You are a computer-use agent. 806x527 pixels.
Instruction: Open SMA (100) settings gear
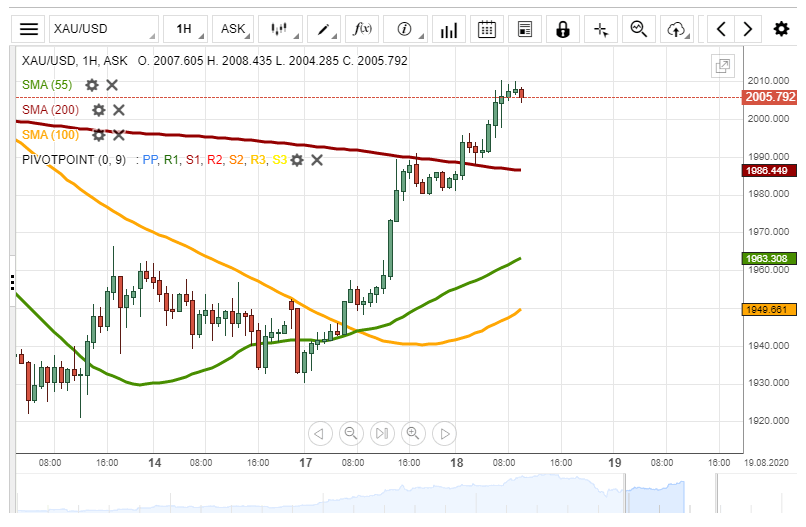tap(99, 135)
